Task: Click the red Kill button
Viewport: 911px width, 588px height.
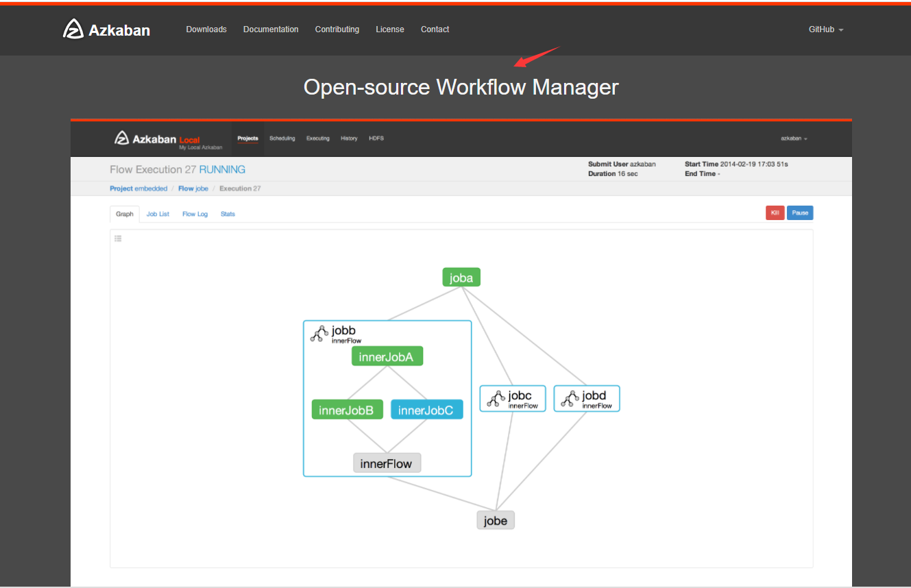Action: [x=775, y=213]
